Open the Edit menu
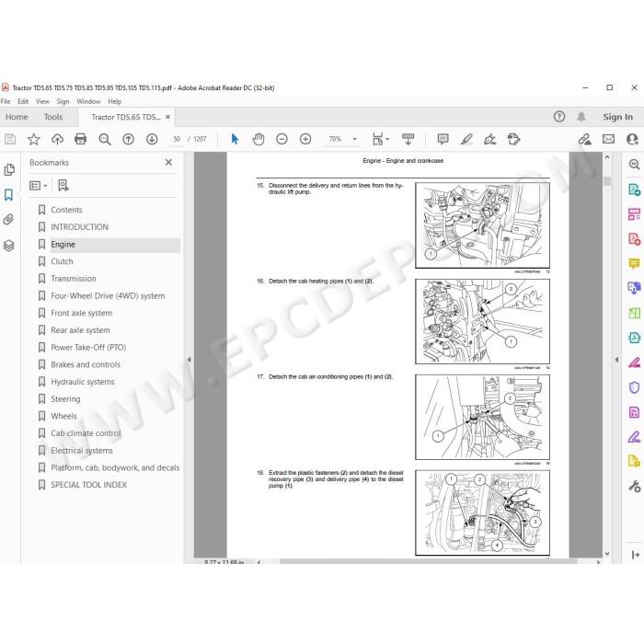 pos(23,101)
